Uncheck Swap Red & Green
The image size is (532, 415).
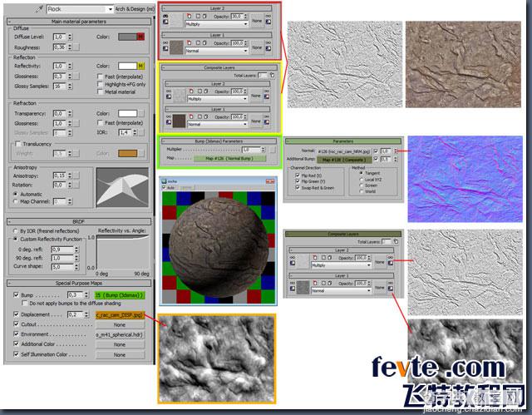pyautogui.click(x=298, y=188)
